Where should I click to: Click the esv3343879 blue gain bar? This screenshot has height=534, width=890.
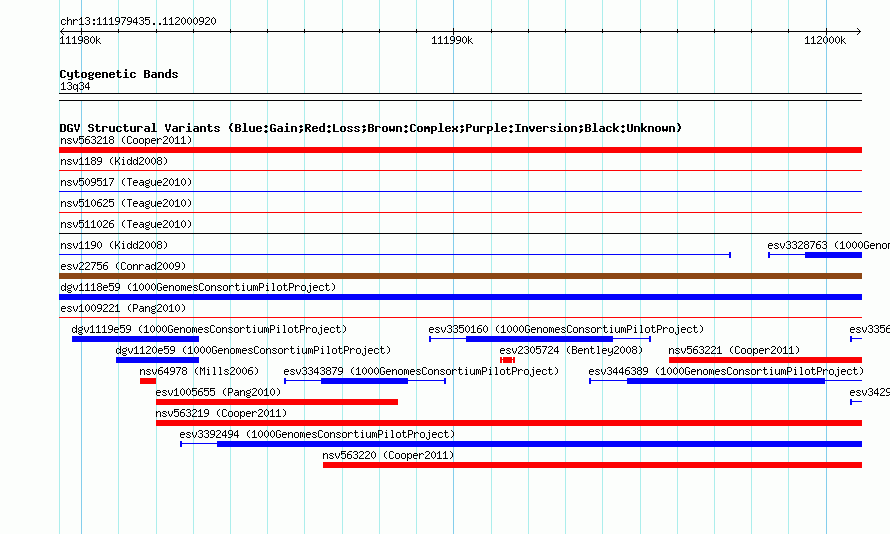pos(364,381)
